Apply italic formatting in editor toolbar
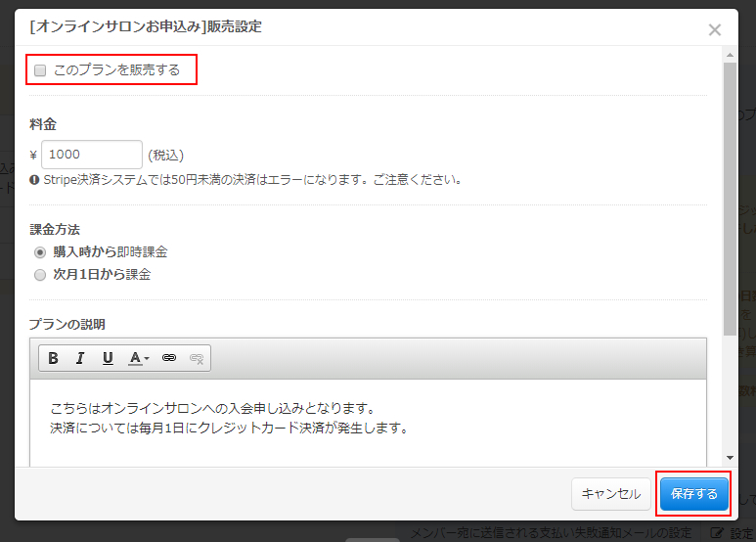The height and width of the screenshot is (542, 756). tap(80, 358)
